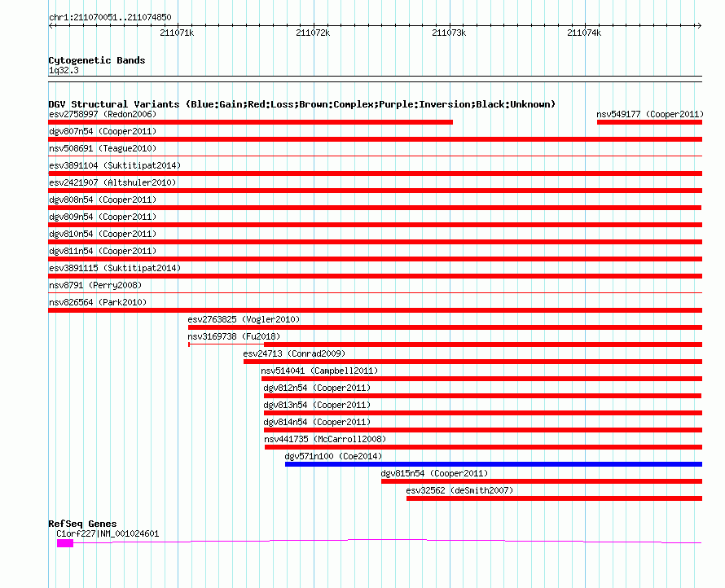Click the nsv549177 (Cooper2011) variant label

pos(649,114)
